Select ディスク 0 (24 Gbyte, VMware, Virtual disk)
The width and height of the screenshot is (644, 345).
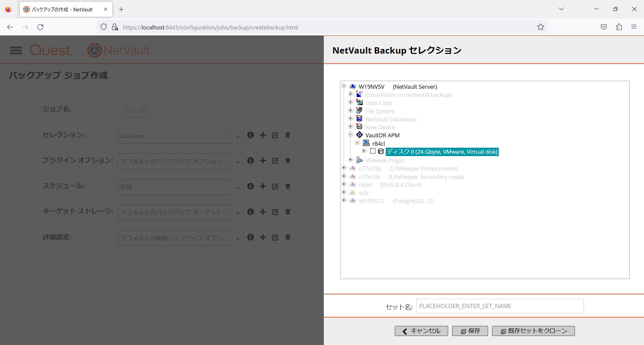pos(442,152)
